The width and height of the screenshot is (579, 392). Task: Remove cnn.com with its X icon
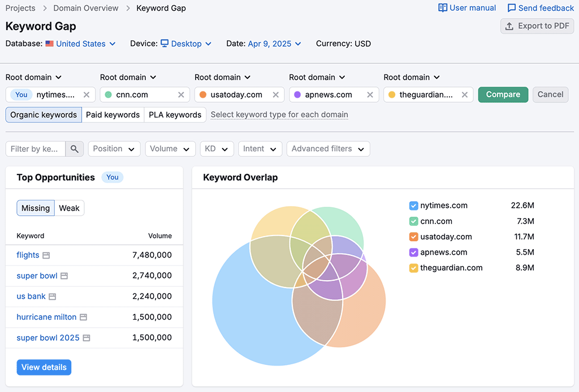pyautogui.click(x=181, y=95)
